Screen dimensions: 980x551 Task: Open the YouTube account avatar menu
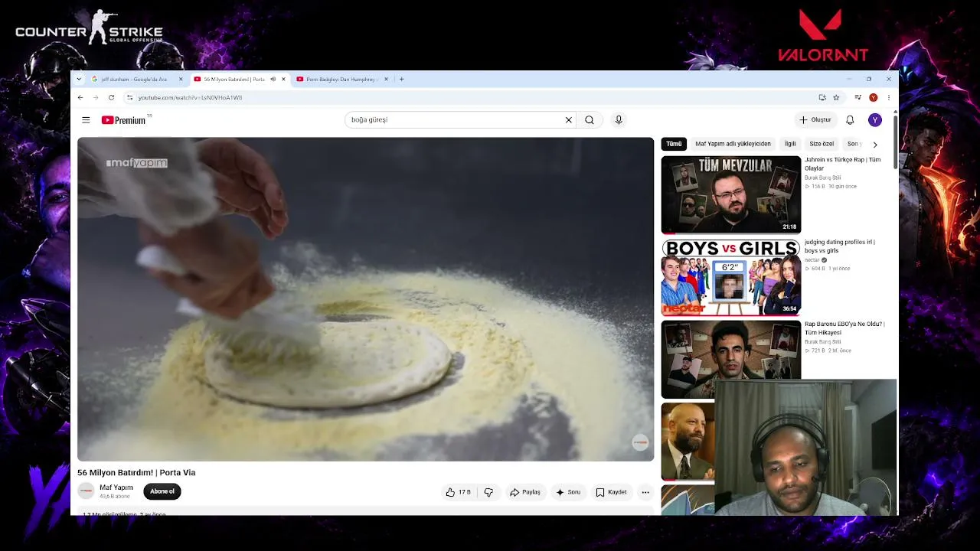pyautogui.click(x=875, y=120)
